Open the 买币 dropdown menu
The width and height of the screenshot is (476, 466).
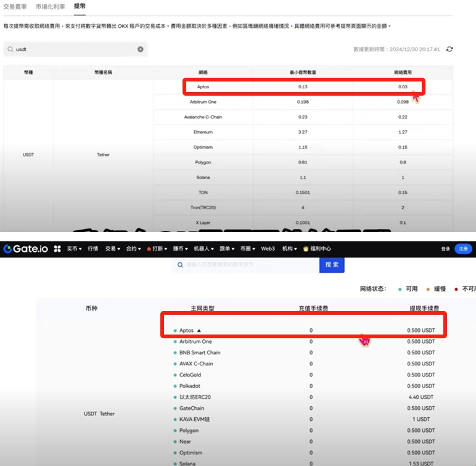click(x=75, y=249)
